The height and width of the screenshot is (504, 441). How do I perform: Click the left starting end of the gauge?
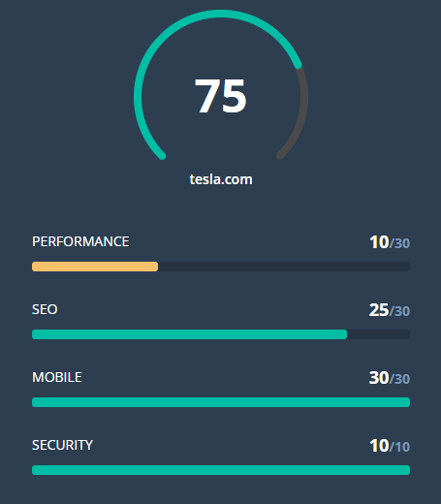point(162,156)
